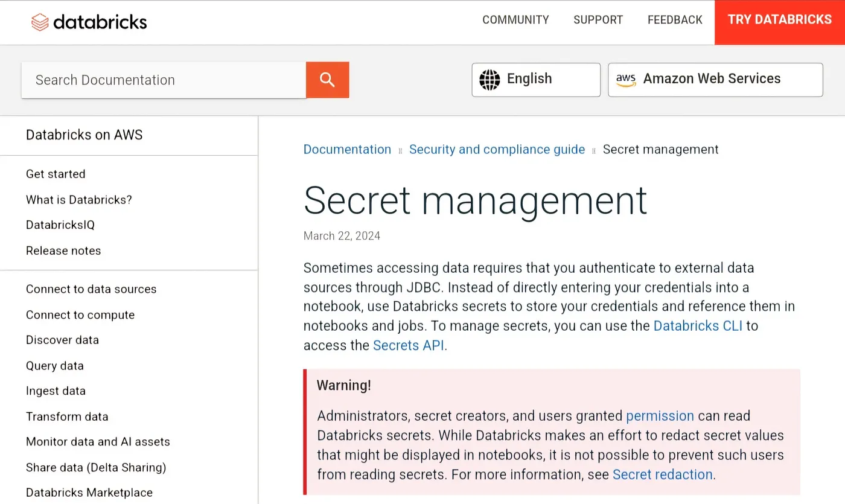The height and width of the screenshot is (504, 845).
Task: Open the Secrets API link
Action: point(408,345)
